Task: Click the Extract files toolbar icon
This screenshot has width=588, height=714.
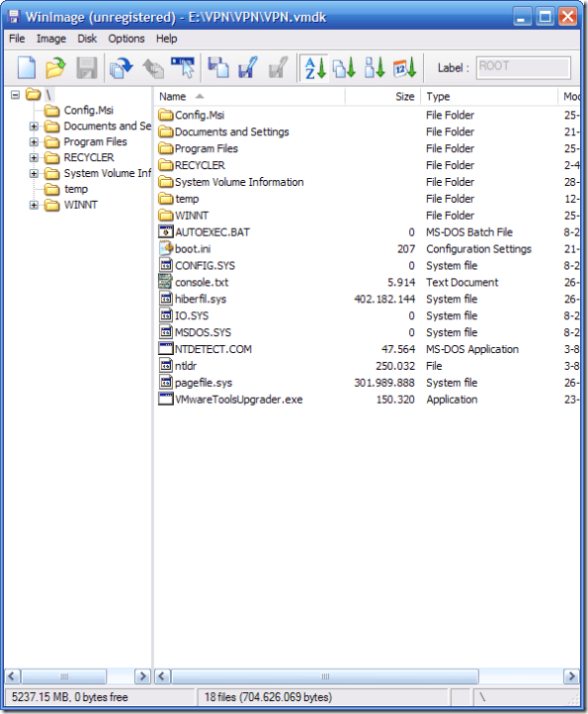Action: coord(248,68)
